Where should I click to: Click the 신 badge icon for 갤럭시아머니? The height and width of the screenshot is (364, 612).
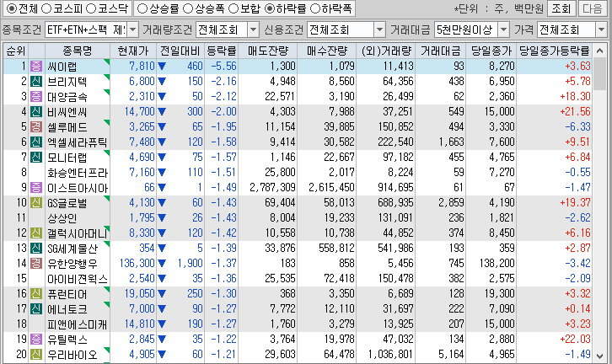(x=36, y=233)
